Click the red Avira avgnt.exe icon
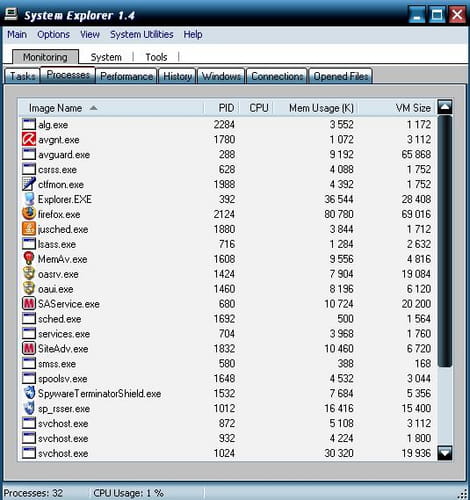Screen dimensions: 470x500 (29, 139)
